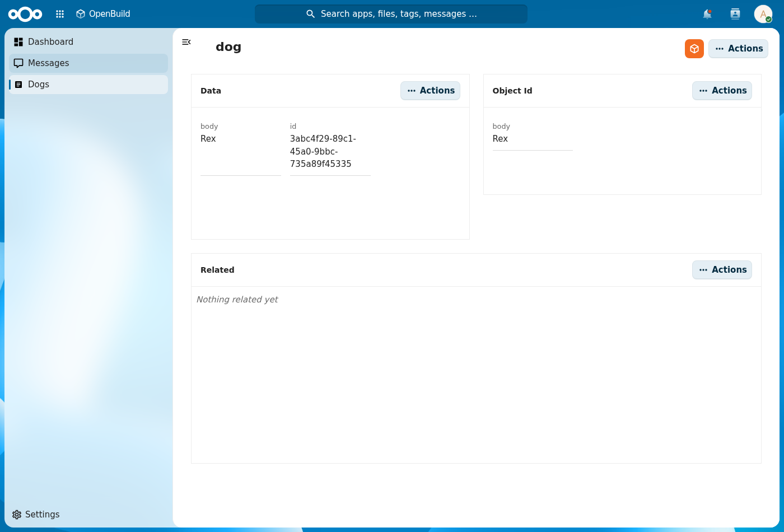Click the id field label in Data card
784x532 pixels.
(x=293, y=127)
